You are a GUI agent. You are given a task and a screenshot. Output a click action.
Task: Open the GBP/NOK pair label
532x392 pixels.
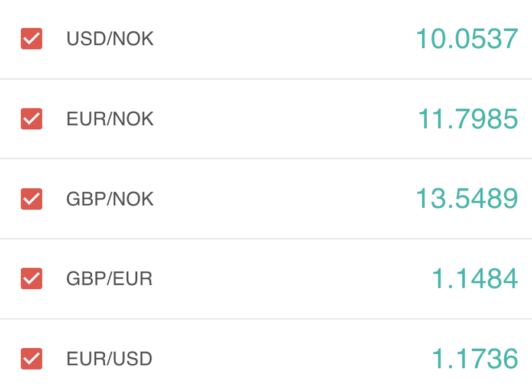110,199
